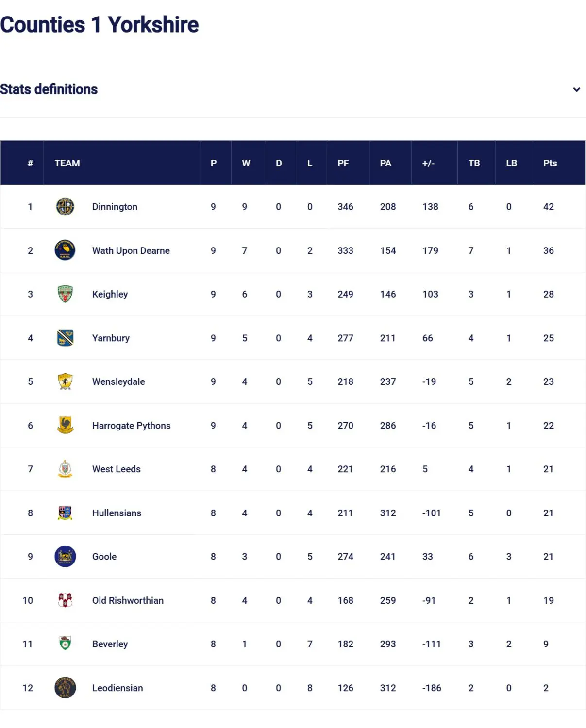This screenshot has height=728, width=586.
Task: Click the Beverley club crest icon
Action: click(65, 644)
